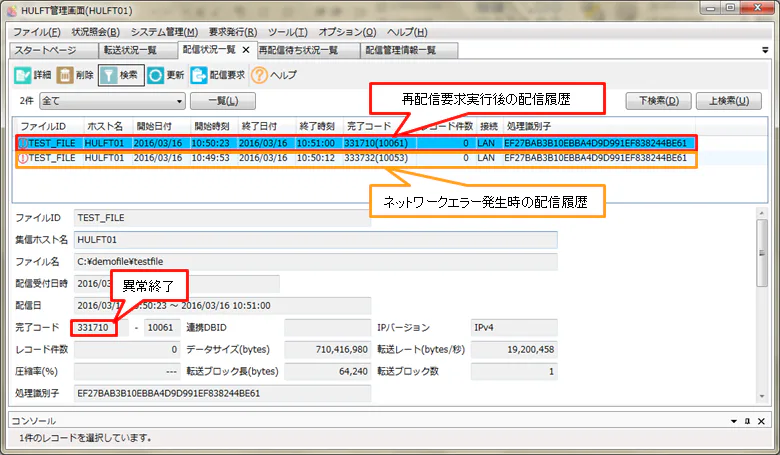Image resolution: width=780 pixels, height=455 pixels.
Task: Sort by the 処理識別子 column header
Action: coord(599,126)
